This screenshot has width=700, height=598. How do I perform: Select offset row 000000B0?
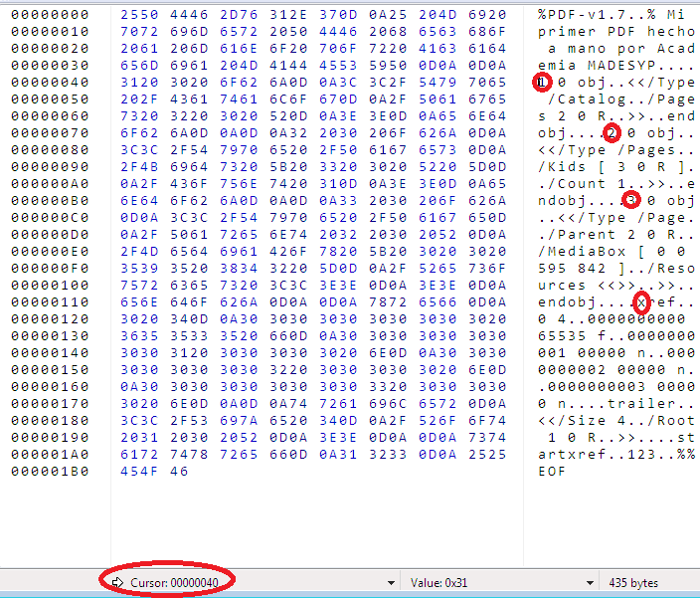coord(50,201)
